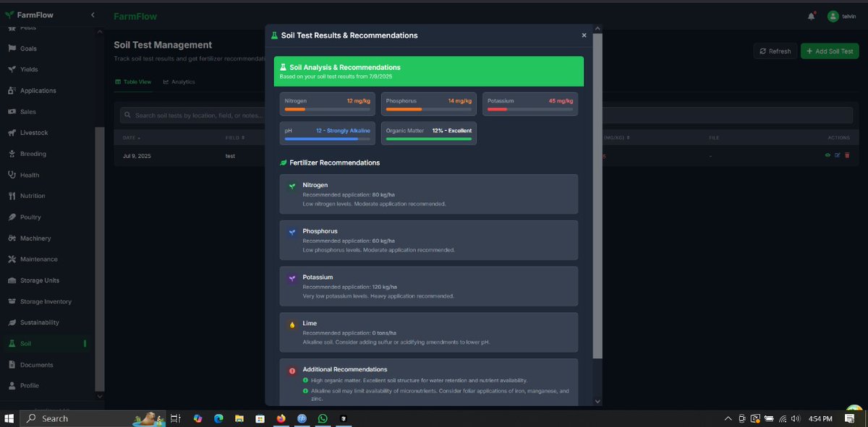Sort table by Field column
Image resolution: width=868 pixels, height=427 pixels.
(235, 137)
